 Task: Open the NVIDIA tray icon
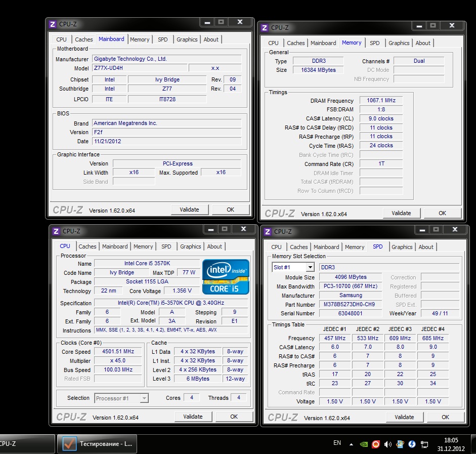pos(364,444)
